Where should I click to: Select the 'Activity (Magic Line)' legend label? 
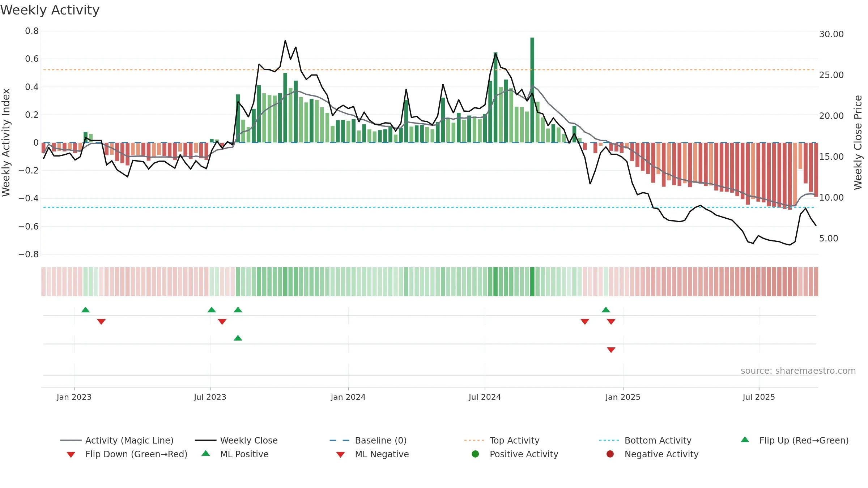tap(129, 440)
